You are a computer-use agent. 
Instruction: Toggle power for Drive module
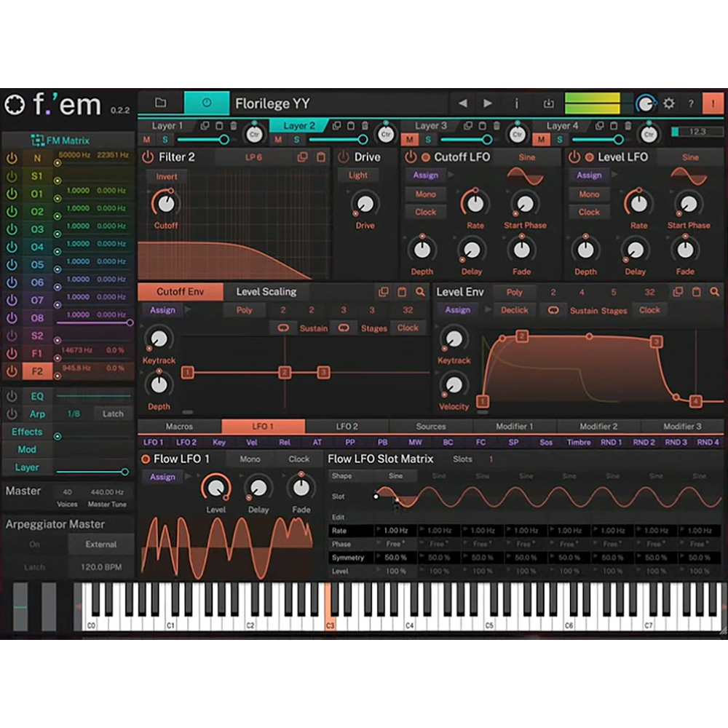343,157
